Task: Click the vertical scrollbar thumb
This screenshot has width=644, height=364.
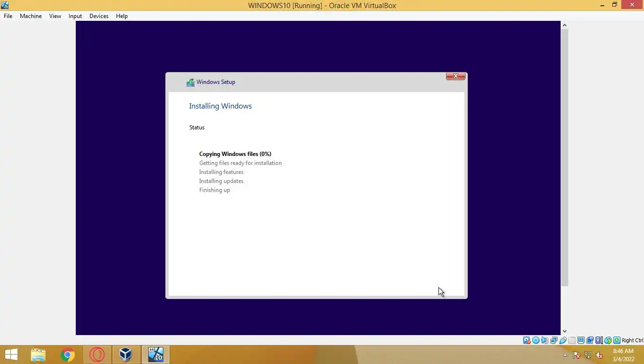Action: pos(564,157)
